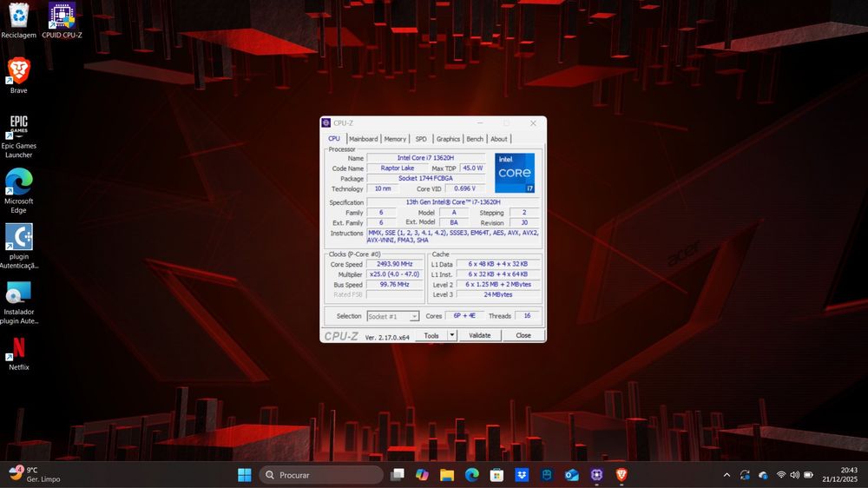Open the Instalador plugin Aute... desktop shortcut

18,302
